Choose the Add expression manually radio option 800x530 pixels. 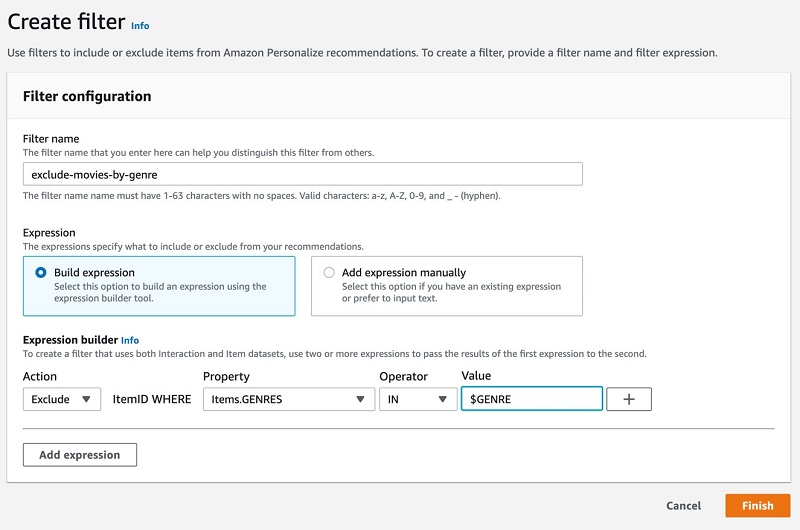coord(329,272)
